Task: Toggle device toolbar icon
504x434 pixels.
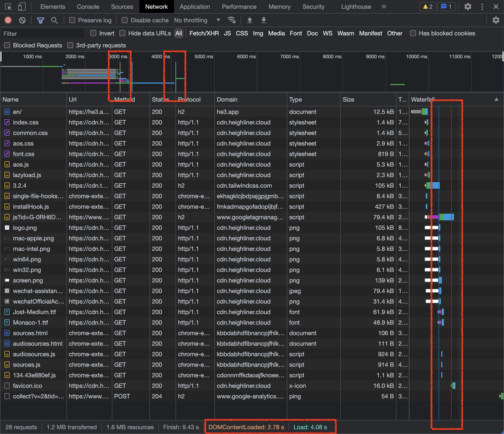Action: tap(22, 7)
